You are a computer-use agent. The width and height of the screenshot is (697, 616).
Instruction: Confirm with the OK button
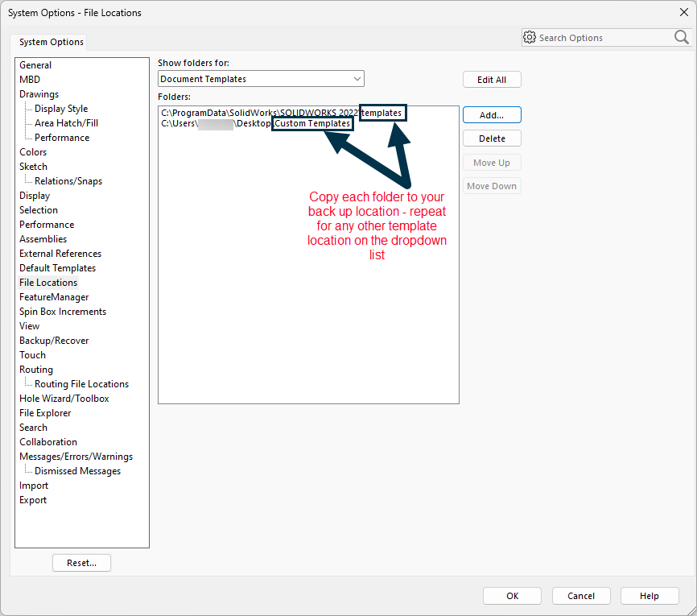tap(512, 596)
